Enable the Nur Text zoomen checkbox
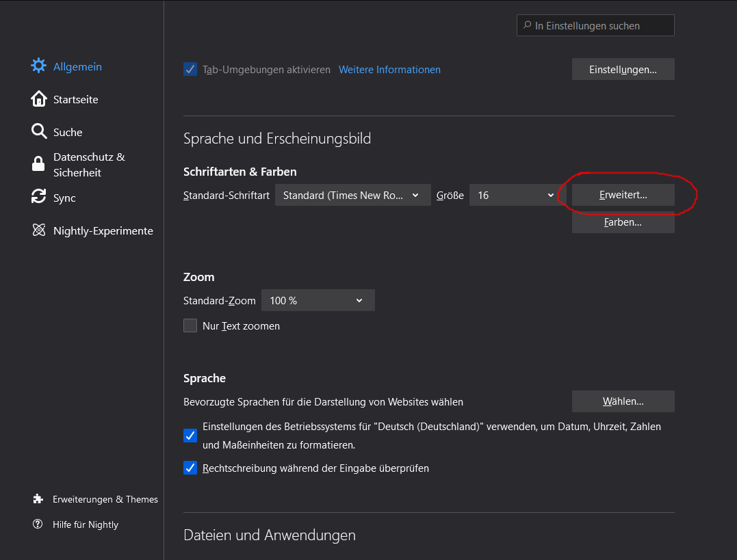 (190, 326)
